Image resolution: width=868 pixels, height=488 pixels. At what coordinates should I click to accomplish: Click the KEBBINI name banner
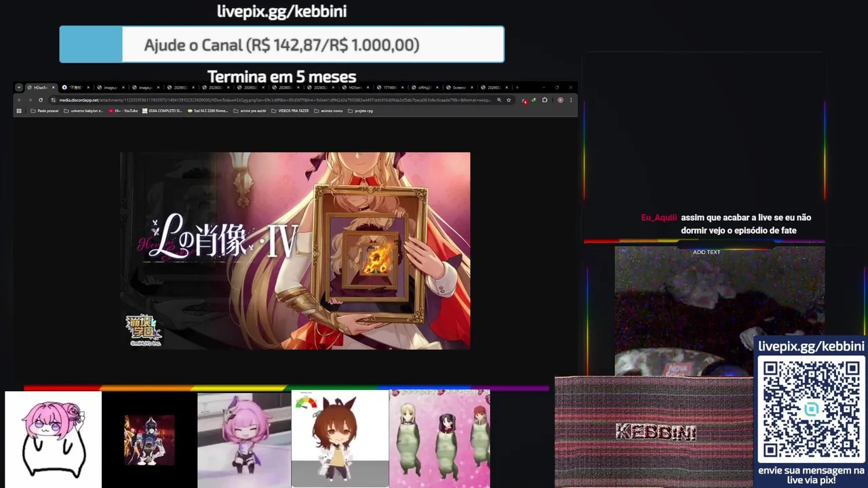click(656, 431)
